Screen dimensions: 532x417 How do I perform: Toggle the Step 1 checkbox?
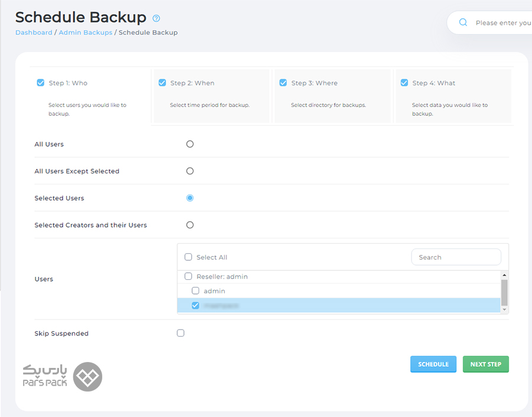pyautogui.click(x=41, y=83)
